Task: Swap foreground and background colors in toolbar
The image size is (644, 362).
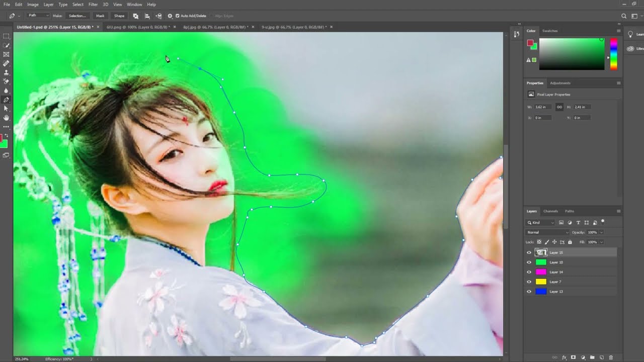Action: click(7, 135)
